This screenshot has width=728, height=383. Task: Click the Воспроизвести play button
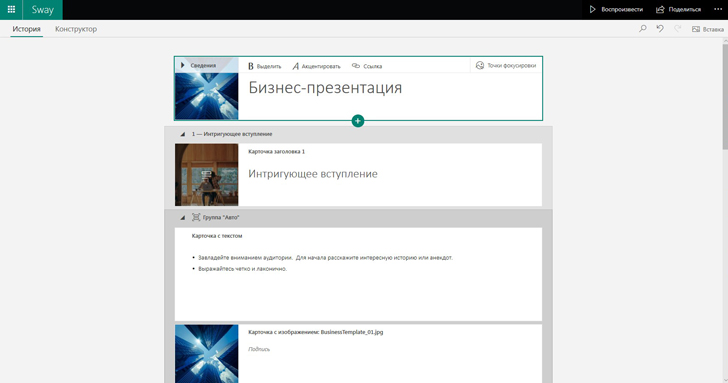point(616,9)
